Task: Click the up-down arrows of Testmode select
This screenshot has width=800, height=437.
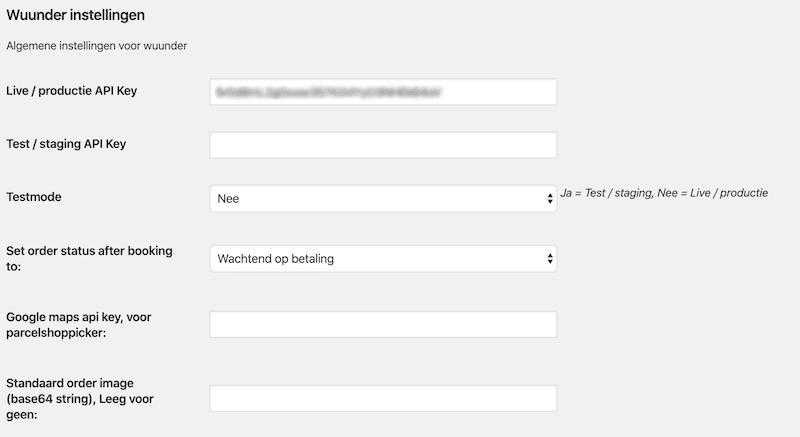Action: [x=549, y=198]
